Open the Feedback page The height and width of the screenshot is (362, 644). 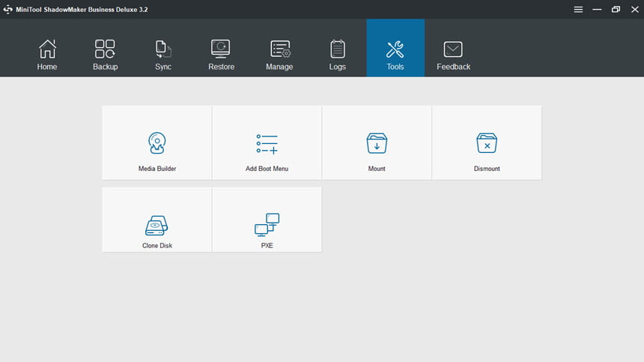[x=454, y=54]
